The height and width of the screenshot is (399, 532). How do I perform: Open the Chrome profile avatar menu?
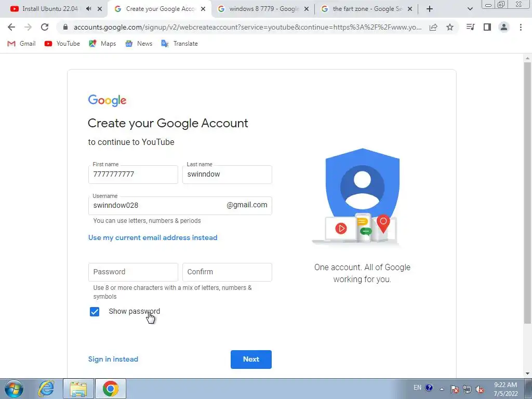point(504,27)
